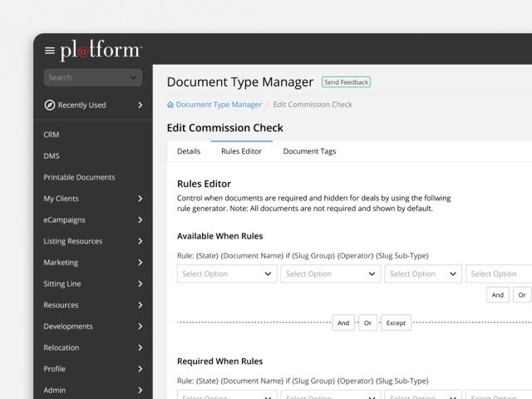The width and height of the screenshot is (532, 399).
Task: Expand My Clients submenu arrow
Action: pos(140,199)
